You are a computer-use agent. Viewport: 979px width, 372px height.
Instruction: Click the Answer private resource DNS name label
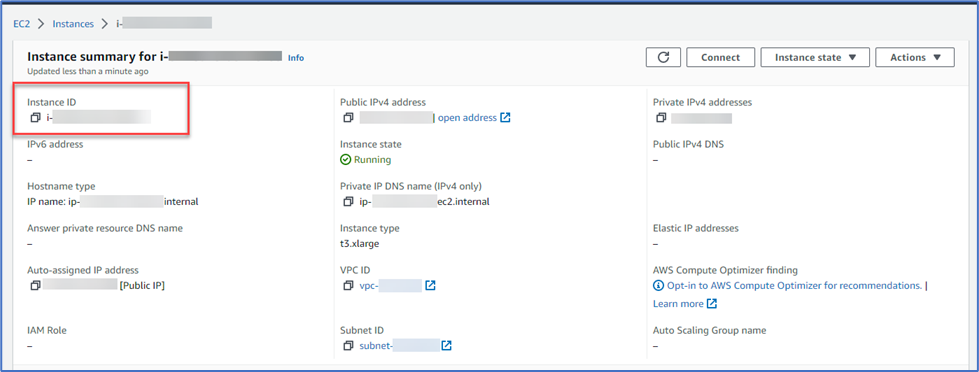tap(105, 228)
